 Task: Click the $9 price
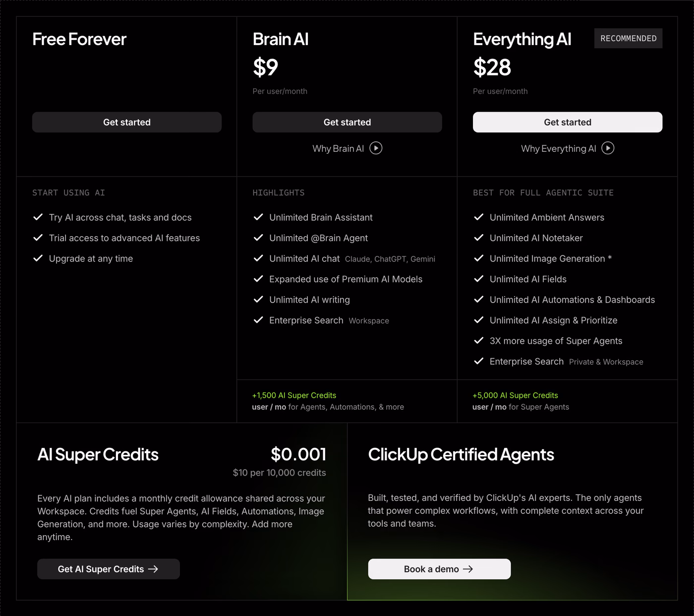tap(265, 67)
